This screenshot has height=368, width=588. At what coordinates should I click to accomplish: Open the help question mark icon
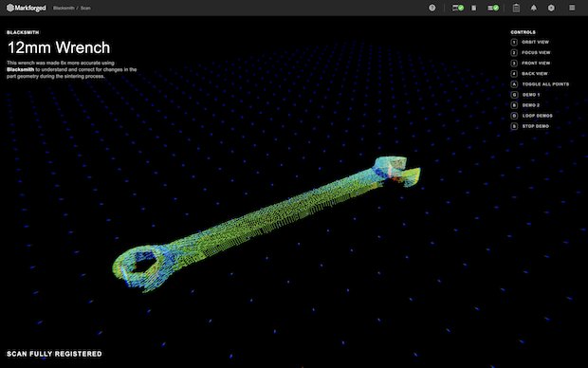pyautogui.click(x=432, y=8)
